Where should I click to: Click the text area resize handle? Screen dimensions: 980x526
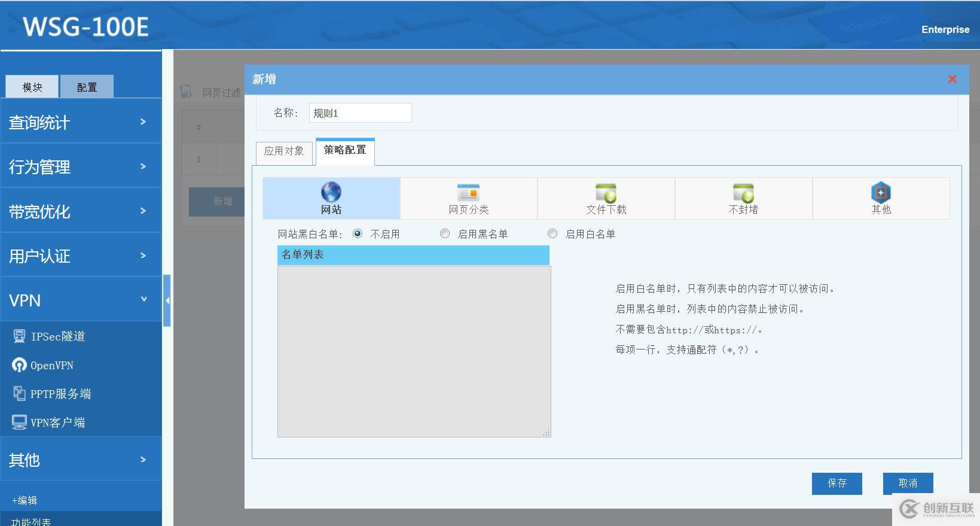[546, 433]
